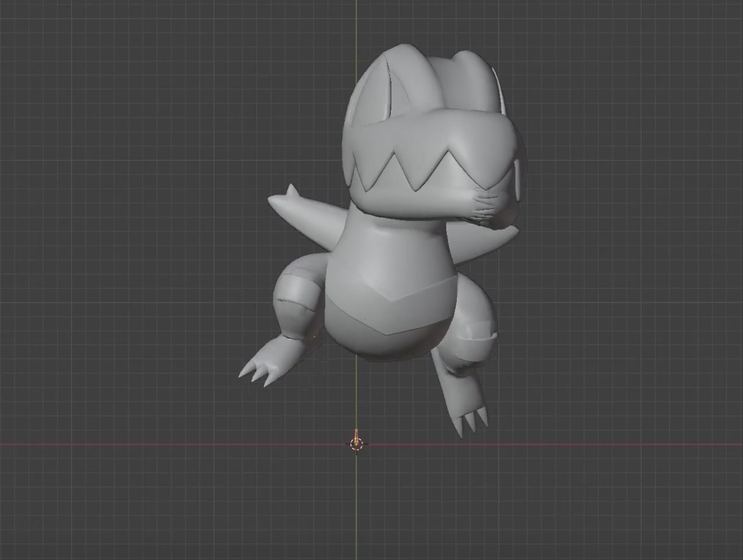This screenshot has height=560, width=743.
Task: Click the segmented thigh of the left leg
Action: 295,301
